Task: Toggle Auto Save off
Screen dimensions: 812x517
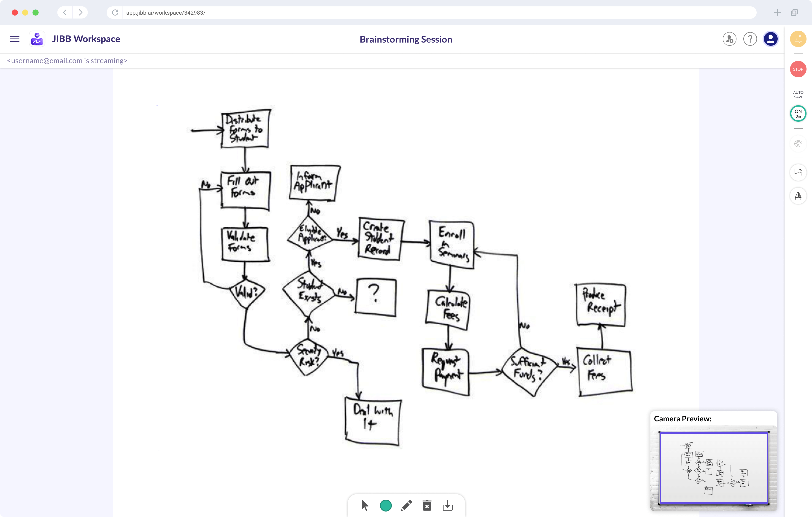Action: pos(798,113)
